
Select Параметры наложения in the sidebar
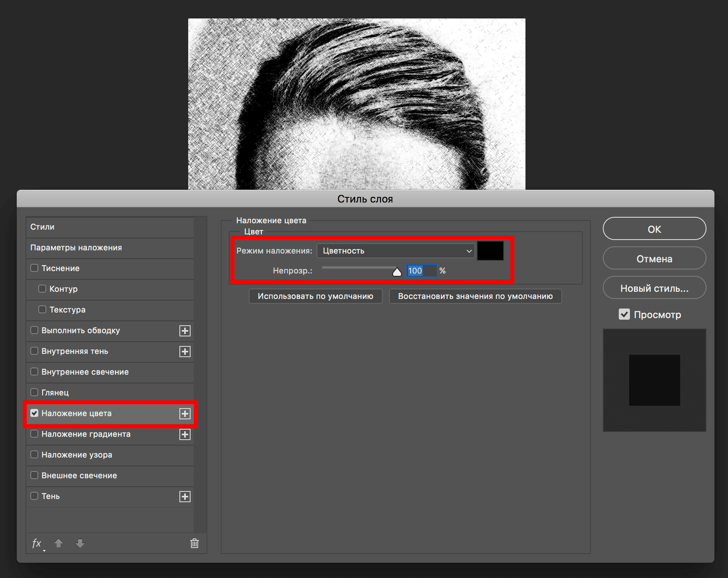(76, 248)
